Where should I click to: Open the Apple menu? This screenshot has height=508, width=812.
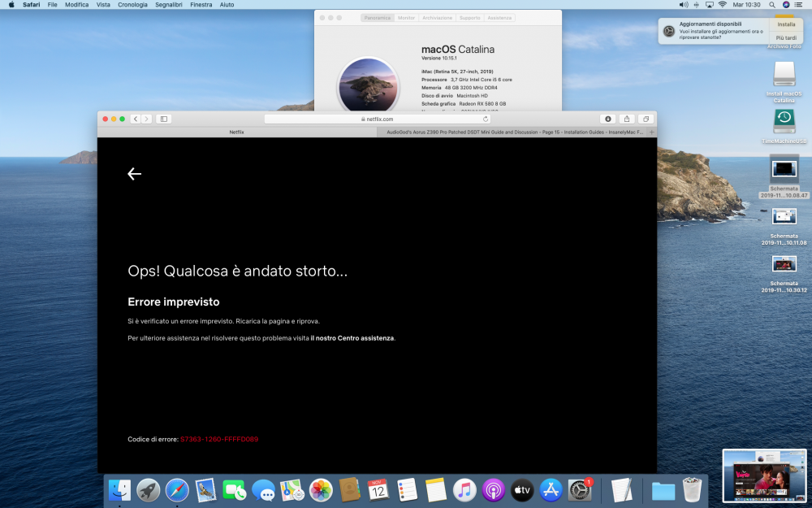click(11, 5)
